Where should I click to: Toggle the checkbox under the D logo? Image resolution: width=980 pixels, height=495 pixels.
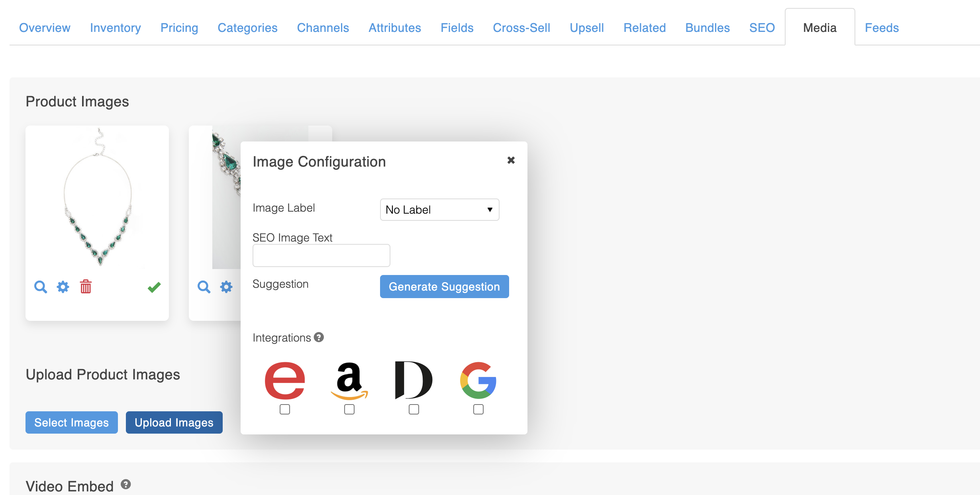click(414, 409)
